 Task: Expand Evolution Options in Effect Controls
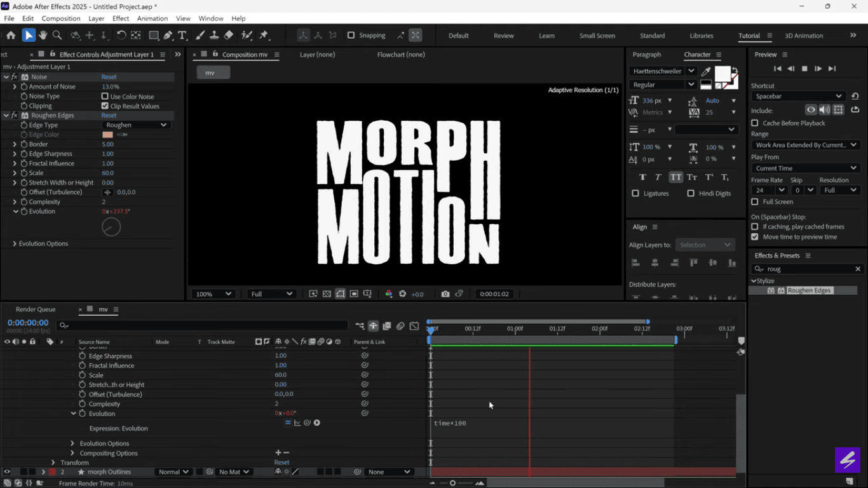tap(15, 244)
